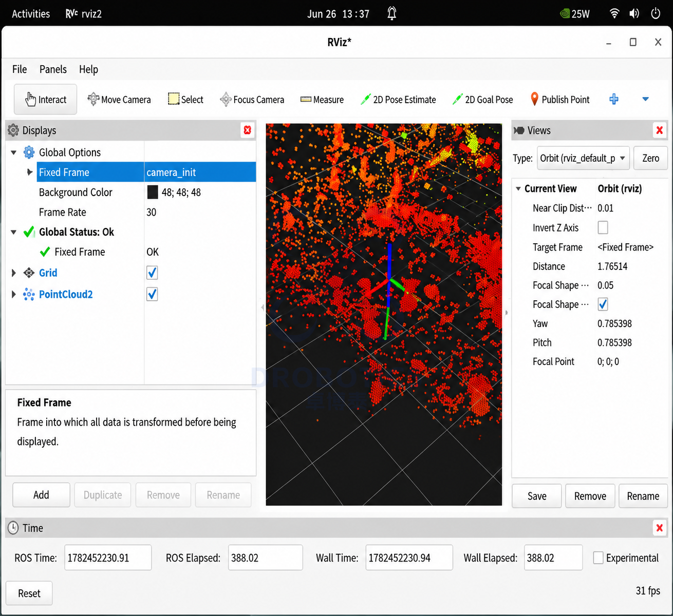Click the Views Remove button

(x=590, y=496)
